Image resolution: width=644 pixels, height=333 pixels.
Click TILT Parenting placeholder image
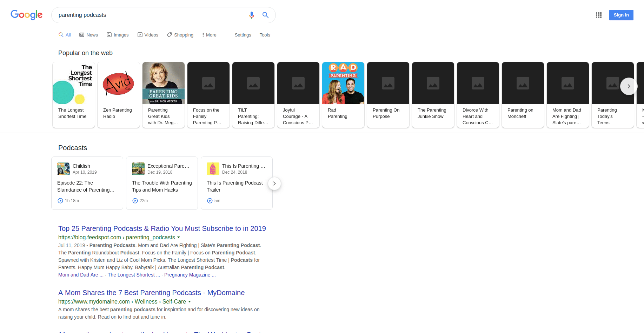(253, 83)
